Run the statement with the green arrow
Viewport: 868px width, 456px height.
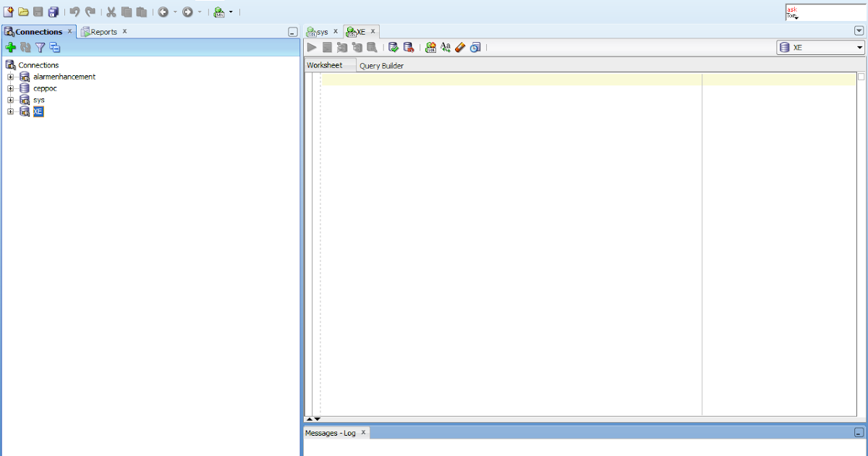pyautogui.click(x=311, y=47)
